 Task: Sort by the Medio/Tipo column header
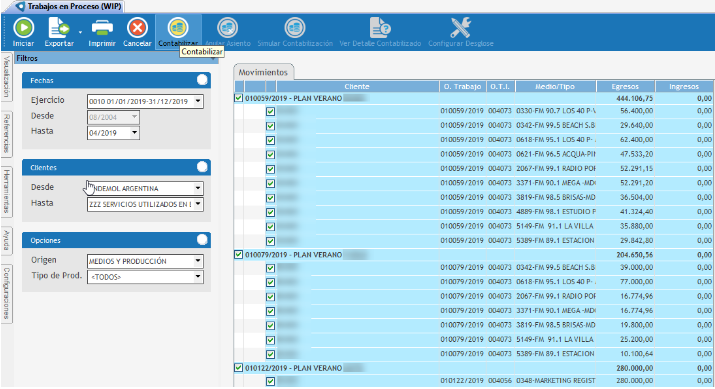pyautogui.click(x=555, y=86)
